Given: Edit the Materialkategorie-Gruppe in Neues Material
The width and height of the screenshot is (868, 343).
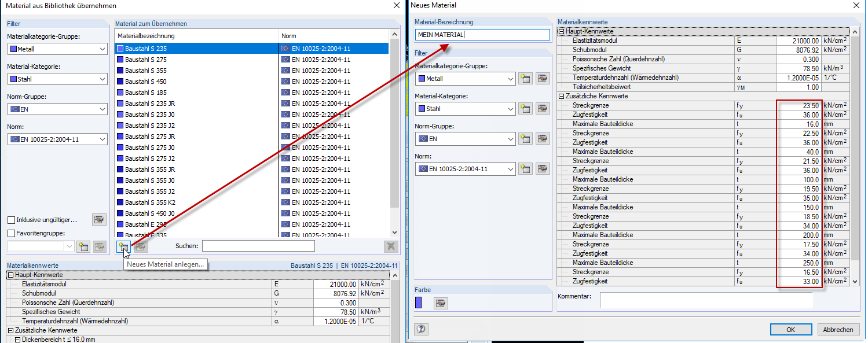Looking at the screenshot, I should point(542,79).
